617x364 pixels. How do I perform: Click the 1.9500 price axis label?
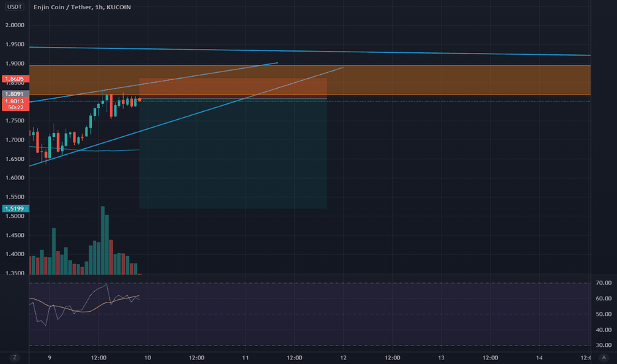click(x=15, y=44)
